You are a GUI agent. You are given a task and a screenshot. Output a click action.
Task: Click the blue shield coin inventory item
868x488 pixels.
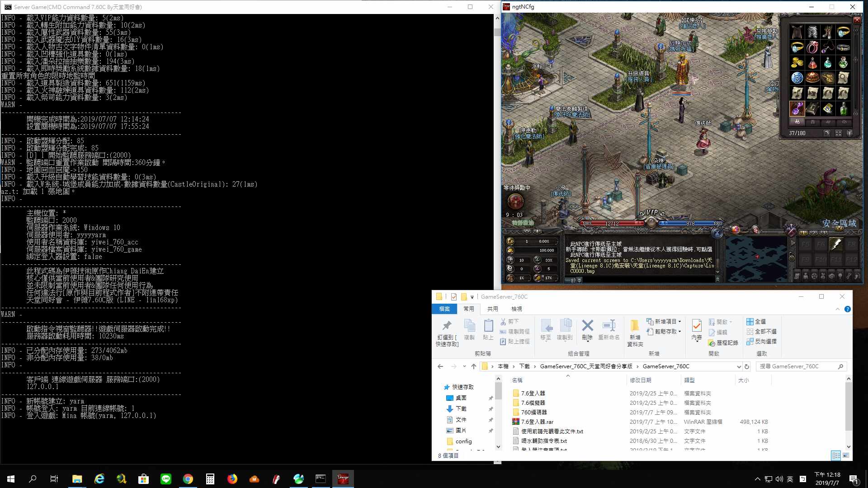[797, 78]
